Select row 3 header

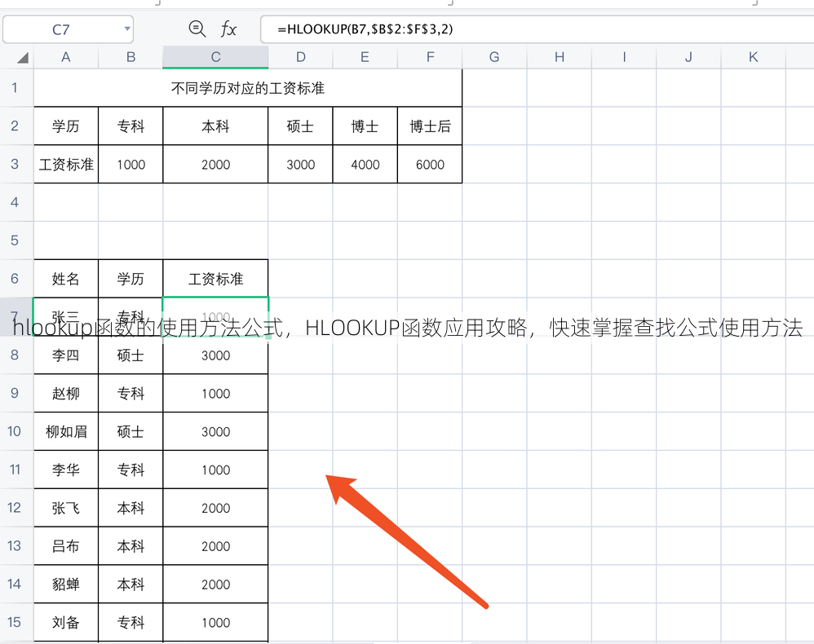[15, 164]
